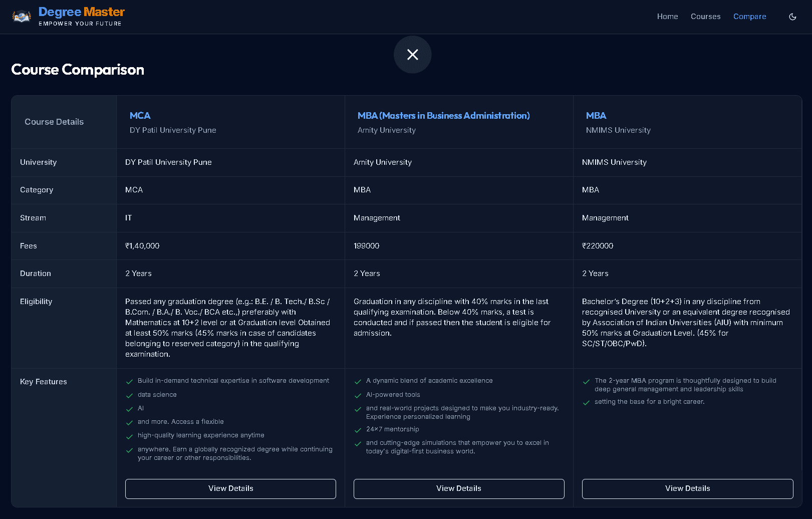Click checkmark beside 'AI-powered tools' feature

coord(358,396)
